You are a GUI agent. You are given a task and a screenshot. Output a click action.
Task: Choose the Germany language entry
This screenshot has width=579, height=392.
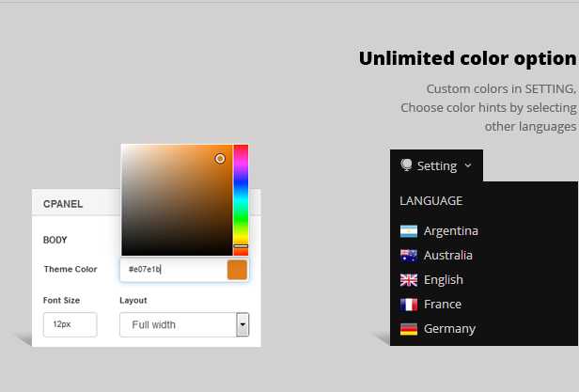pos(449,329)
